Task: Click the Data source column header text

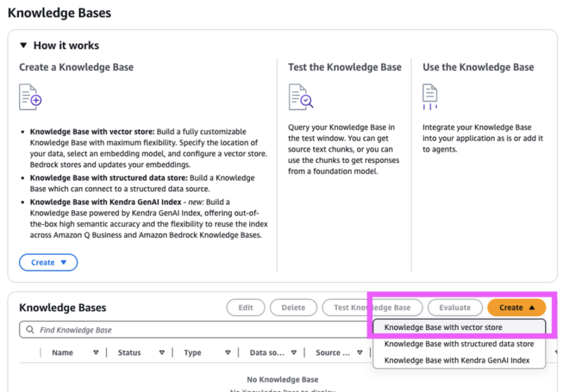Action: click(x=267, y=353)
